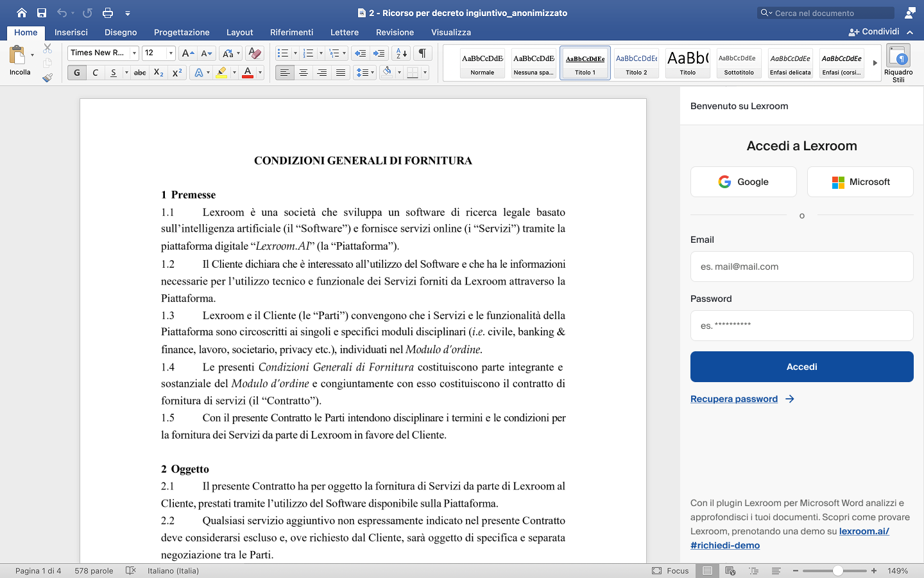Image resolution: width=924 pixels, height=578 pixels.
Task: Switch to the Layout tab
Action: pyautogui.click(x=239, y=32)
